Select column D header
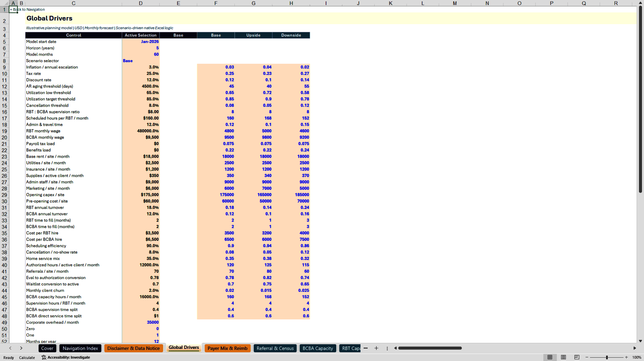Screen dimensions: 644x361 141,3
